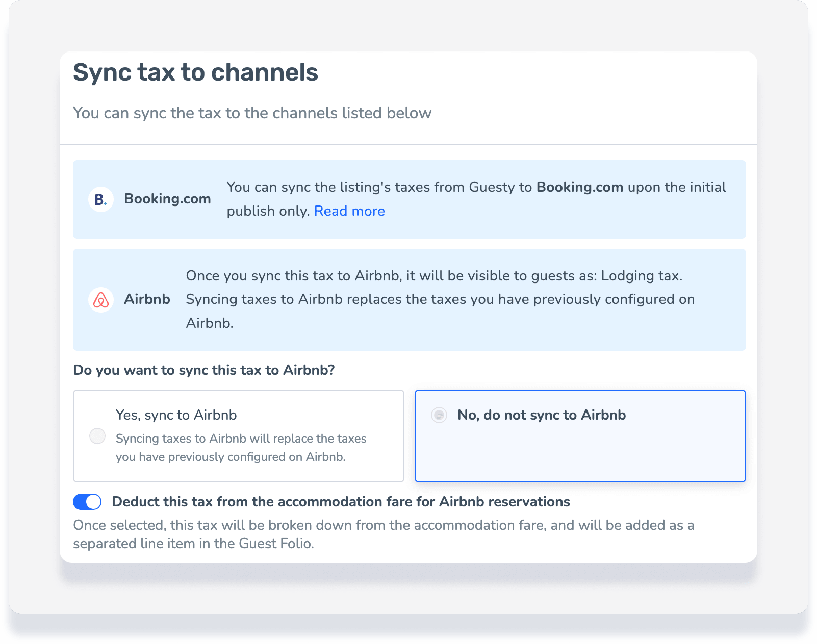Toggle the Deduct this tax from accommodation fare switch
This screenshot has height=644, width=817.
87,502
